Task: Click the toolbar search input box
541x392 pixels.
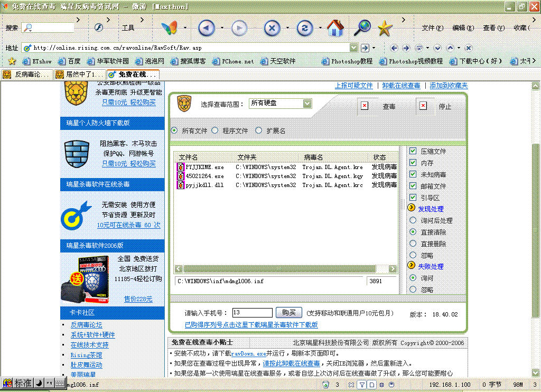Action: pos(48,27)
